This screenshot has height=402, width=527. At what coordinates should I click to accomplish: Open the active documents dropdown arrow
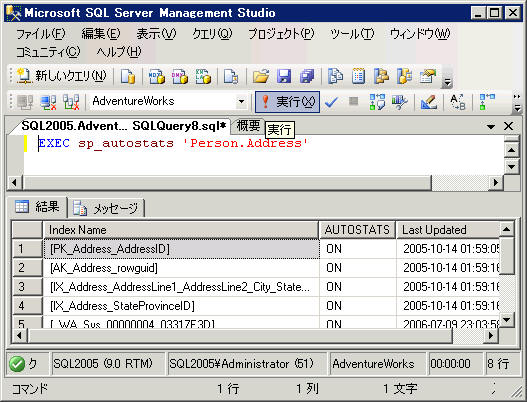491,127
